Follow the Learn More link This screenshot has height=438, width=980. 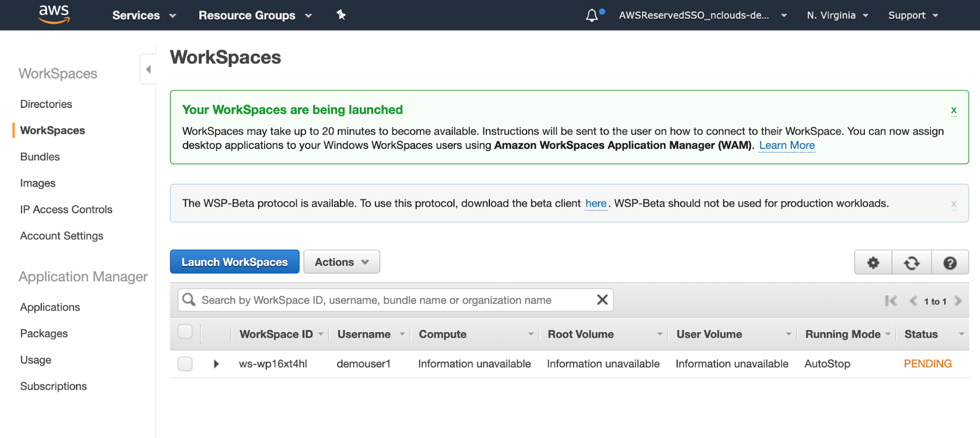pyautogui.click(x=787, y=146)
